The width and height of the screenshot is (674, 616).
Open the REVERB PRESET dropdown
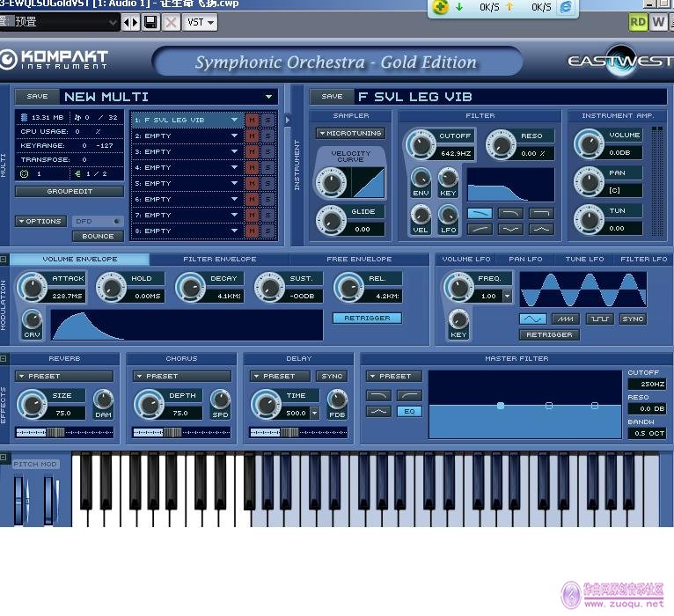tap(64, 376)
